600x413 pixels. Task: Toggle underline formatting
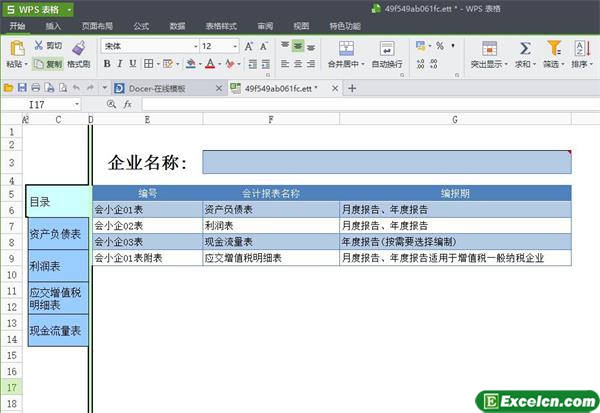point(133,64)
